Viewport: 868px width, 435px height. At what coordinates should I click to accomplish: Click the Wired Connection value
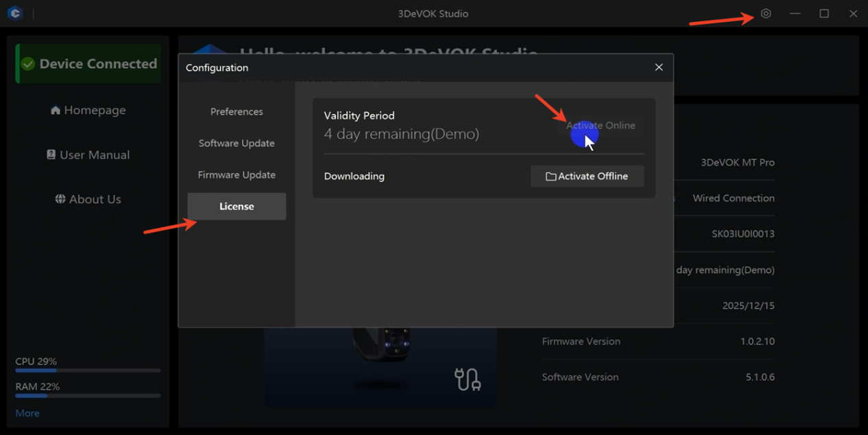[x=734, y=198]
